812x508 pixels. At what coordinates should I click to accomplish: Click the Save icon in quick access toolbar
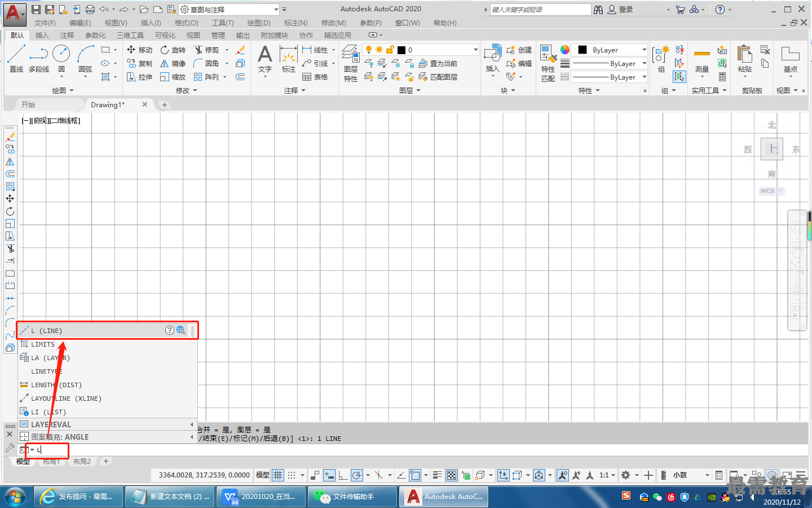coord(36,10)
